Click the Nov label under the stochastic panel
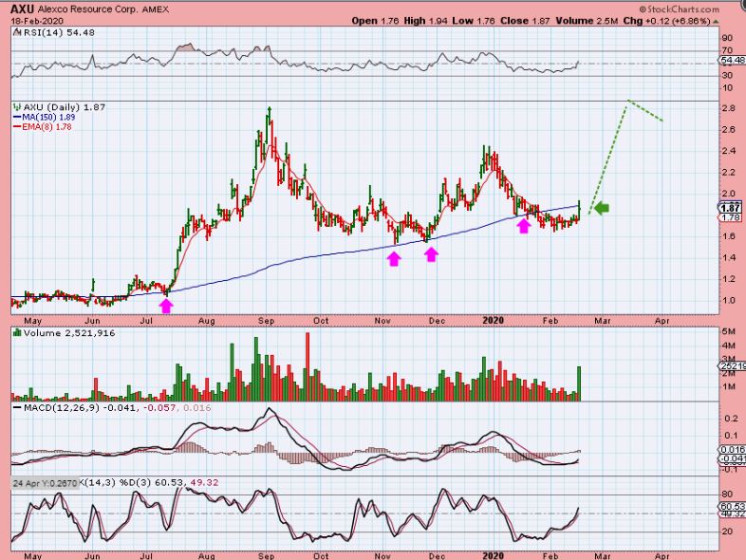The height and width of the screenshot is (560, 746). tap(382, 555)
